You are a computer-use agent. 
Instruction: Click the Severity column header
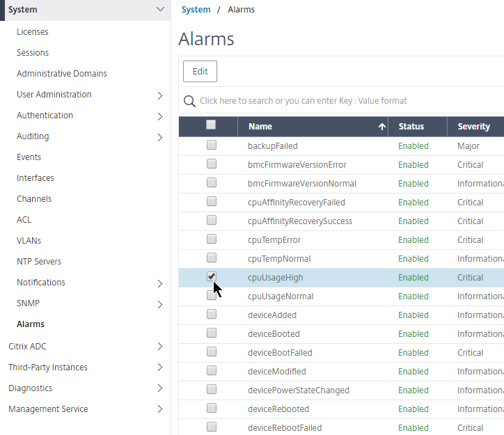(x=474, y=127)
